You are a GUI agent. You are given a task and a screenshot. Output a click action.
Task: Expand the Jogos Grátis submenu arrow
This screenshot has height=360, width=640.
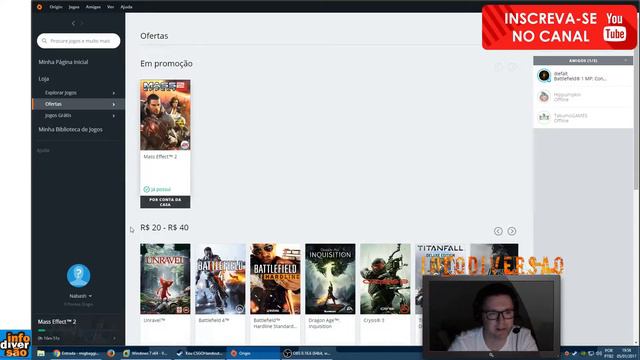coord(114,116)
